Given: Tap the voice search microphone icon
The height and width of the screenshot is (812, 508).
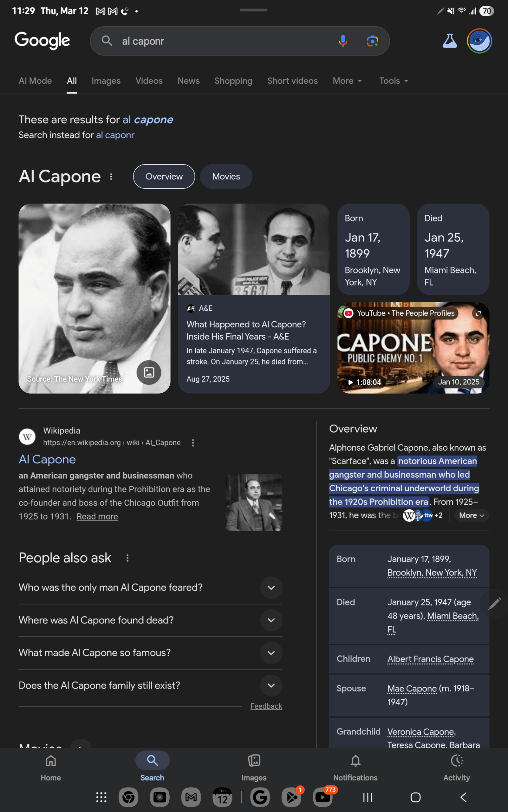Looking at the screenshot, I should 343,41.
